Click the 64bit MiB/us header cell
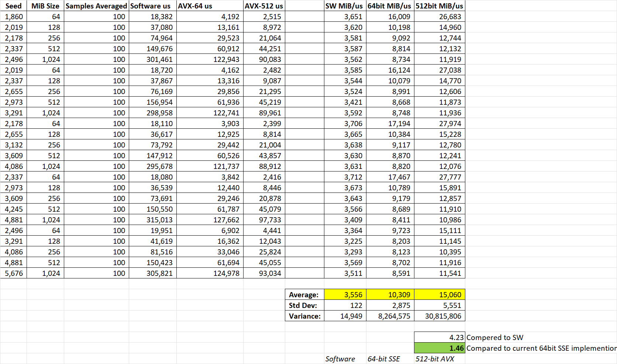 [x=390, y=6]
